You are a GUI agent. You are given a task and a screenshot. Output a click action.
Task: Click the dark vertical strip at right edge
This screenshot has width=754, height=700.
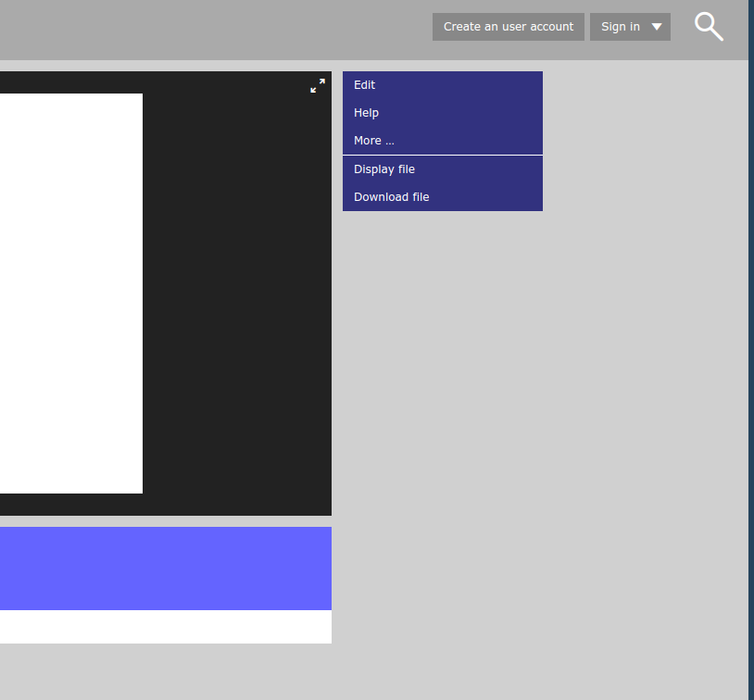750,370
